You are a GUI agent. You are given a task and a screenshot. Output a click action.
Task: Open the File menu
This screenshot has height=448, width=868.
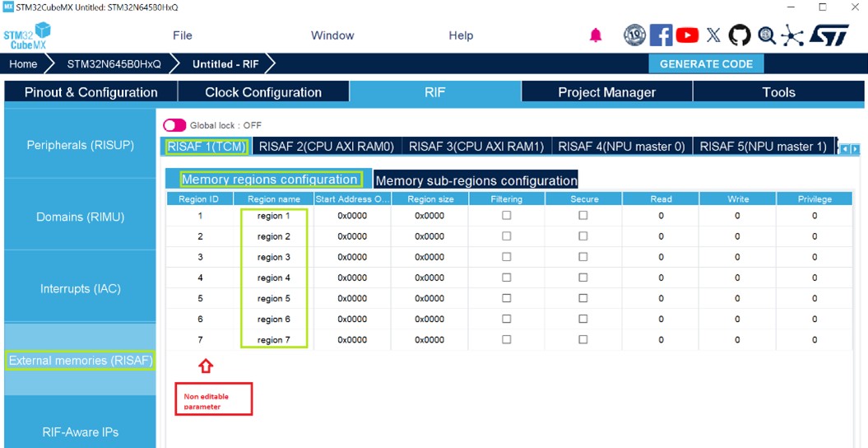click(x=182, y=35)
